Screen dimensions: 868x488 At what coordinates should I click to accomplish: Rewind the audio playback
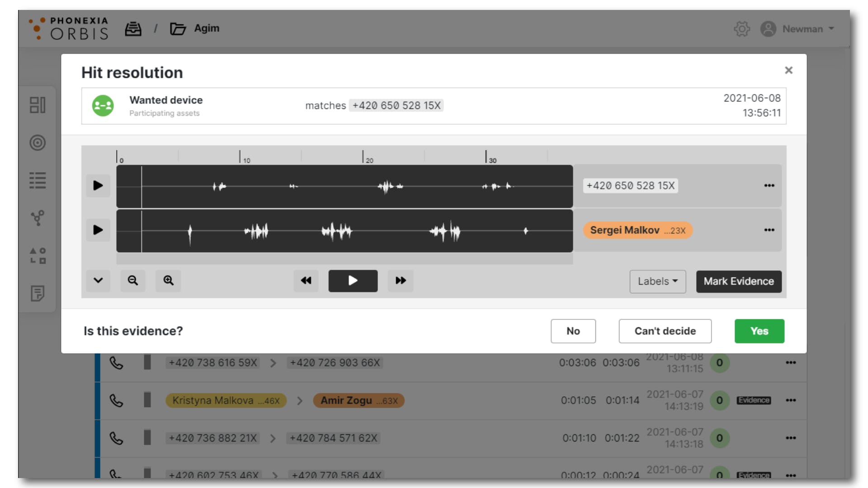(306, 281)
